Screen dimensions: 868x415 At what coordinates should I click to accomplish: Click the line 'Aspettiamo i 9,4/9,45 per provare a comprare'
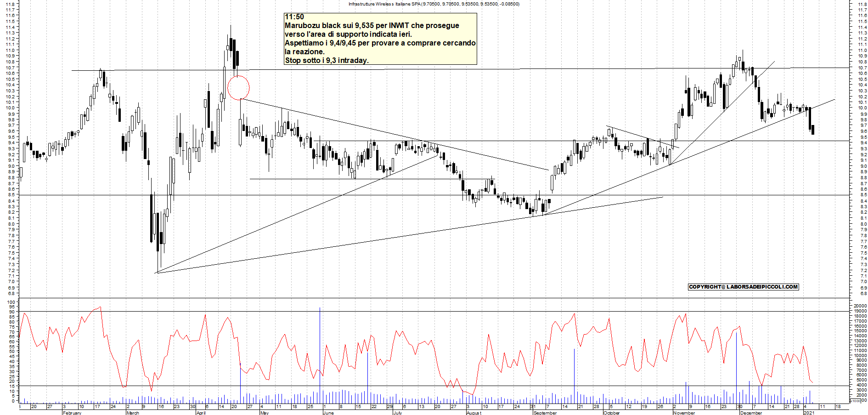(362, 43)
